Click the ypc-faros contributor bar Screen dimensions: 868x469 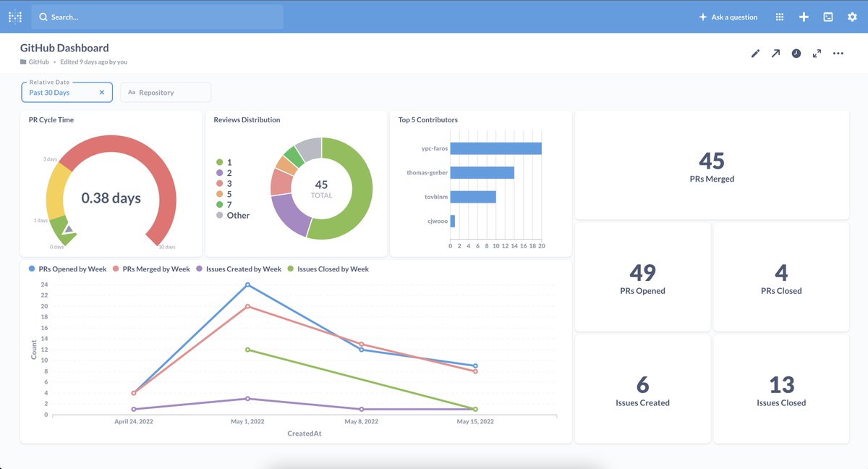coord(495,148)
